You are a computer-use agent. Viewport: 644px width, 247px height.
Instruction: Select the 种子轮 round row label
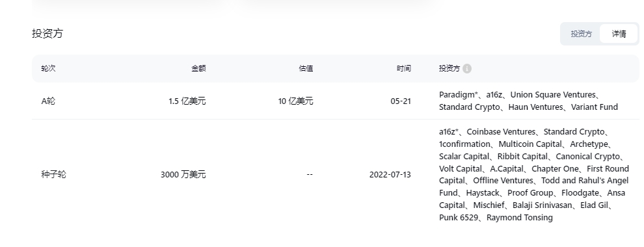(53, 174)
